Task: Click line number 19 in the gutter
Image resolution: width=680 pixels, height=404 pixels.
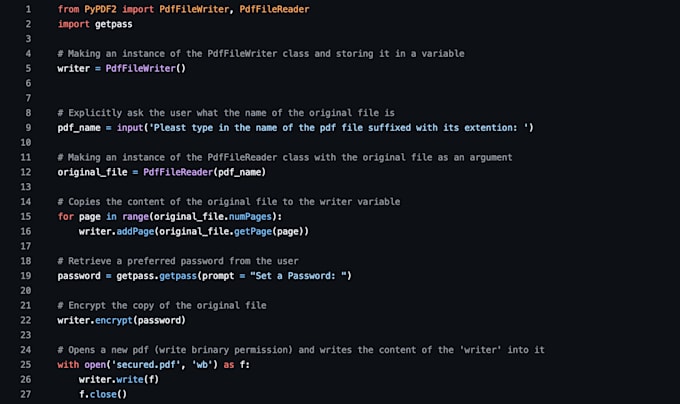Action: click(x=26, y=276)
